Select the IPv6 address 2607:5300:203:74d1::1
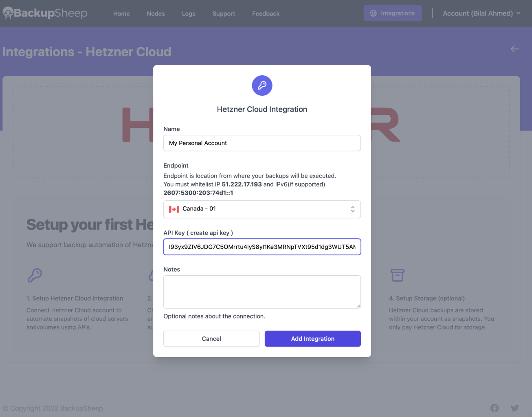The width and height of the screenshot is (532, 417). click(x=198, y=193)
